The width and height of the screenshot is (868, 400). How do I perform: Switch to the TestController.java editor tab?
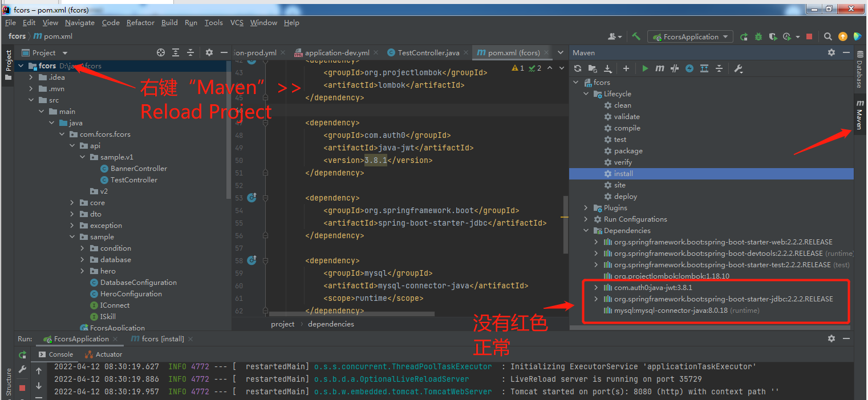pos(428,52)
